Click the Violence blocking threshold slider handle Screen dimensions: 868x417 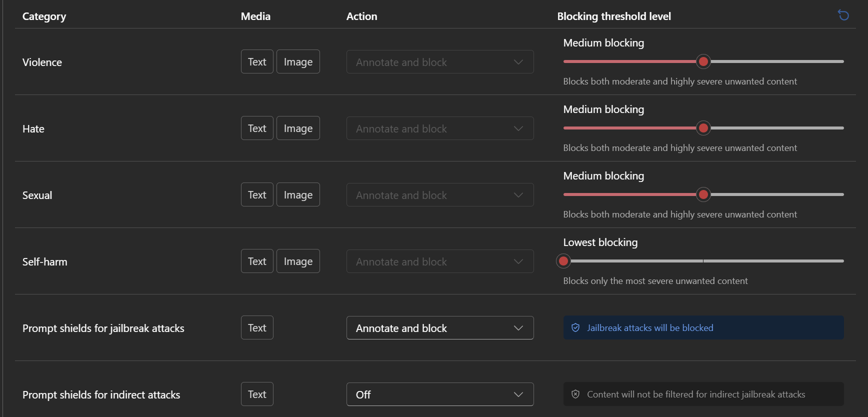click(703, 61)
